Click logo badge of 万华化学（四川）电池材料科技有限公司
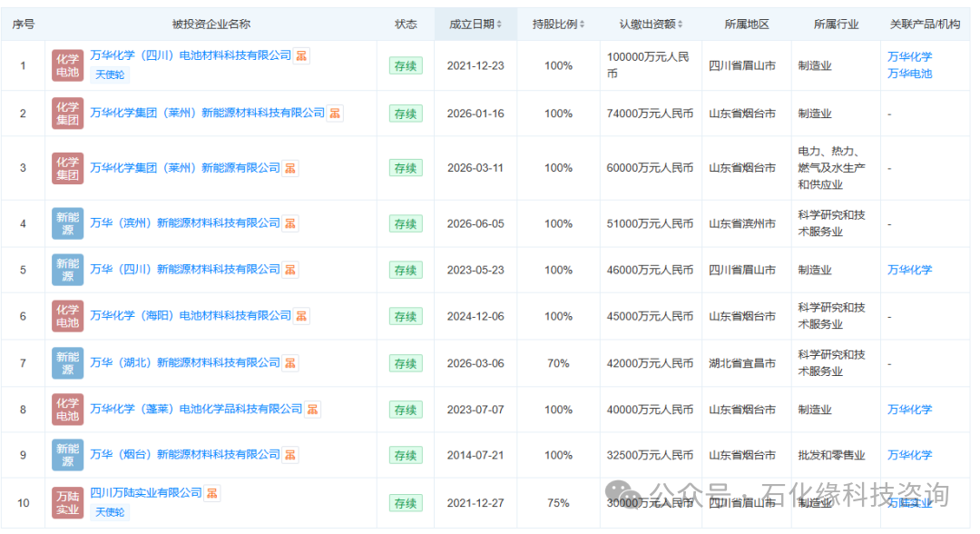This screenshot has height=534, width=980. 67,65
